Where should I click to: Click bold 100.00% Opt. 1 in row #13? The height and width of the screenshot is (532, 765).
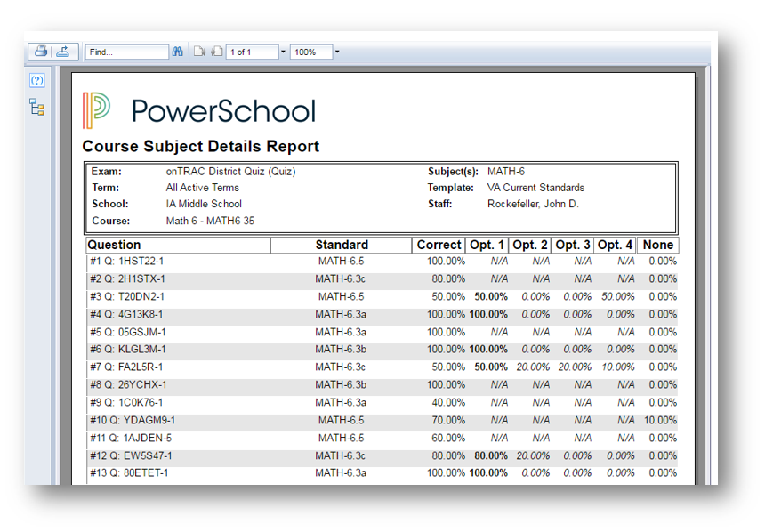(488, 473)
